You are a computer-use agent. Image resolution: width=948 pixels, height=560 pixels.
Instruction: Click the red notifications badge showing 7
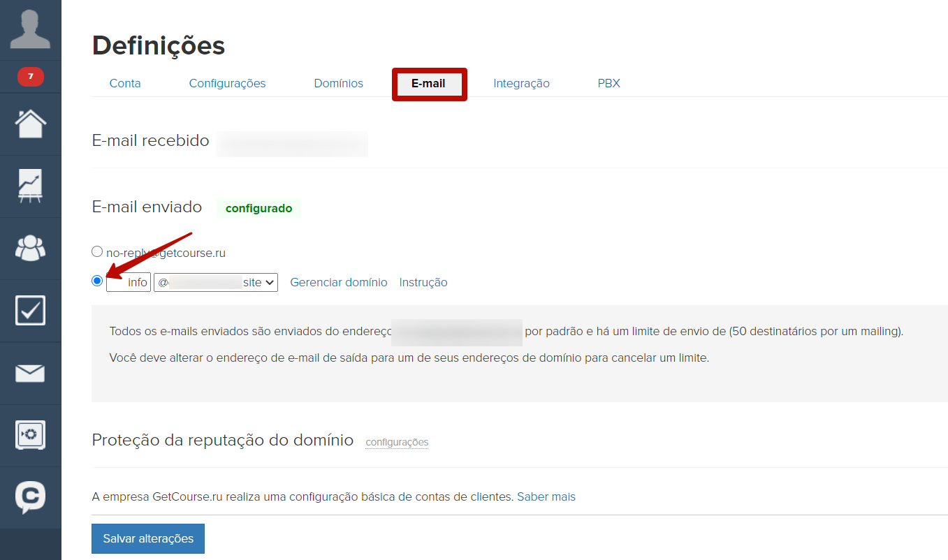point(30,76)
